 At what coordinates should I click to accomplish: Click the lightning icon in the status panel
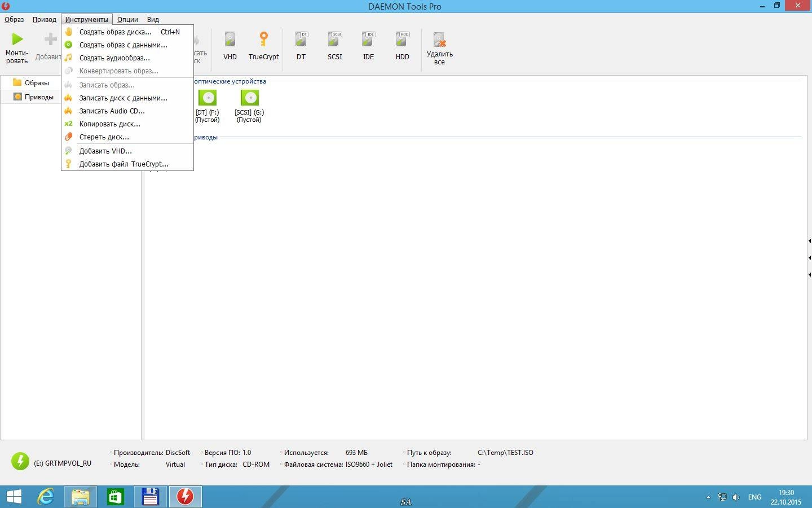coord(20,461)
